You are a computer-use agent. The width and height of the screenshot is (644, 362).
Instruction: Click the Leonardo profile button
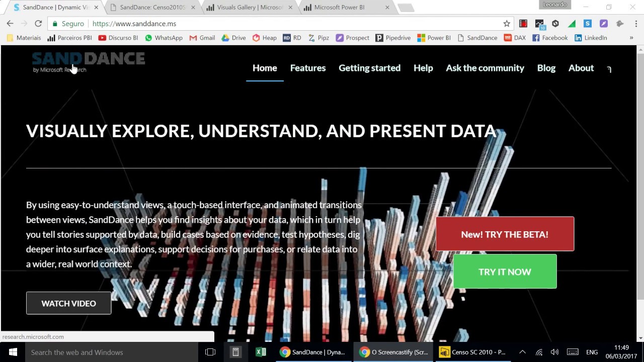click(555, 5)
